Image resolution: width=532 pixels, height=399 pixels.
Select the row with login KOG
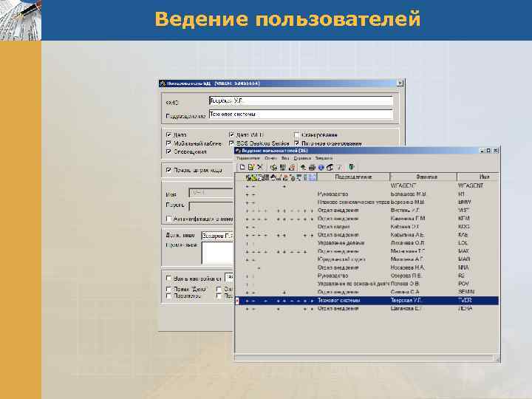[367, 227]
